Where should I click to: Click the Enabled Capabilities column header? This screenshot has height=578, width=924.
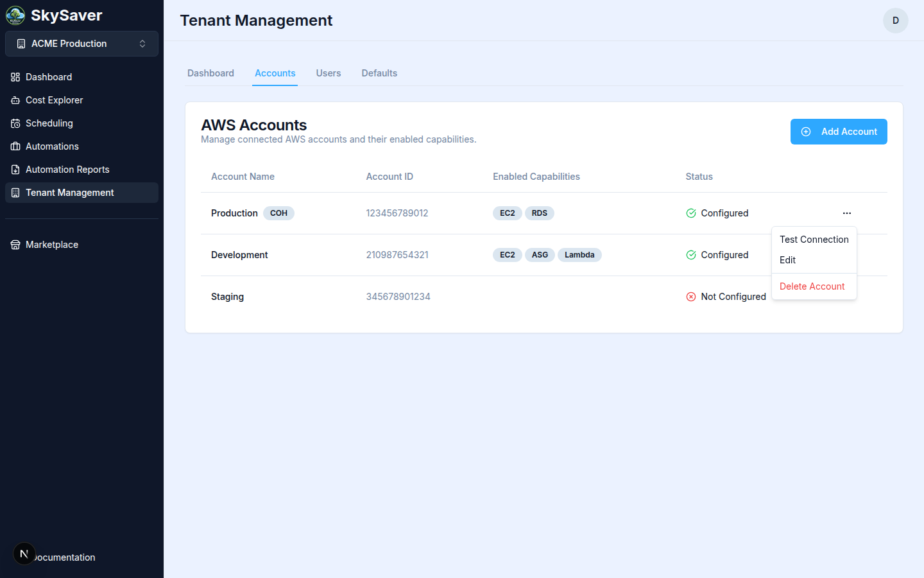coord(536,177)
